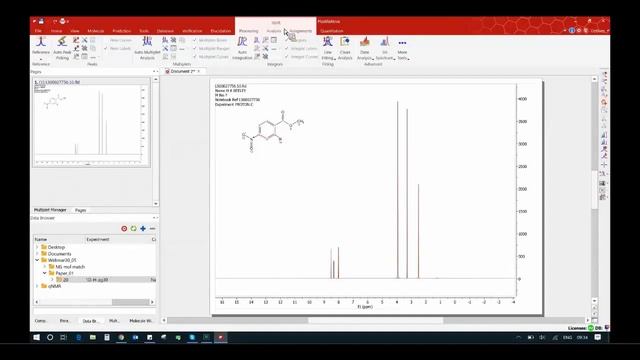This screenshot has height=360, width=640.
Task: Open the Prediction ribbon tab
Action: click(122, 31)
